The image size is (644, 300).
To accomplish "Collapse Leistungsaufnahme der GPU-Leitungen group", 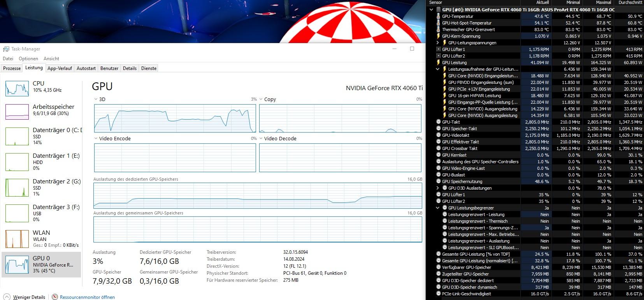I will coord(438,69).
